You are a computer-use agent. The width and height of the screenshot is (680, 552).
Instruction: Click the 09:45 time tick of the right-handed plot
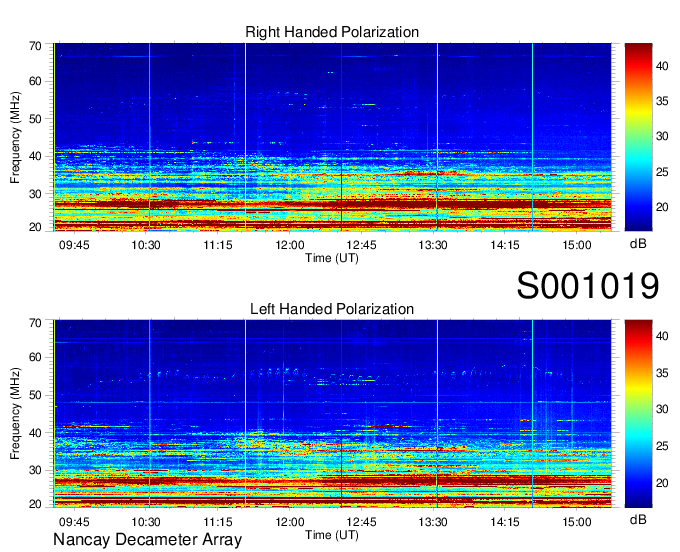point(74,245)
